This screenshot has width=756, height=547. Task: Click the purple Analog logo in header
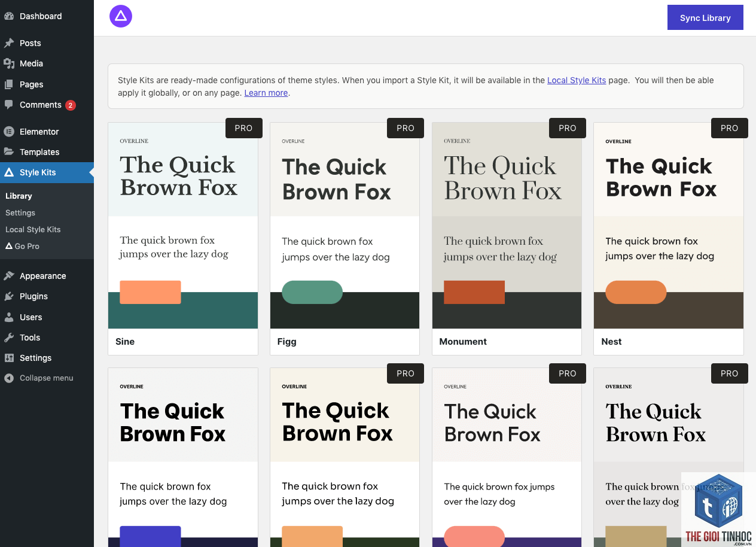coord(121,16)
